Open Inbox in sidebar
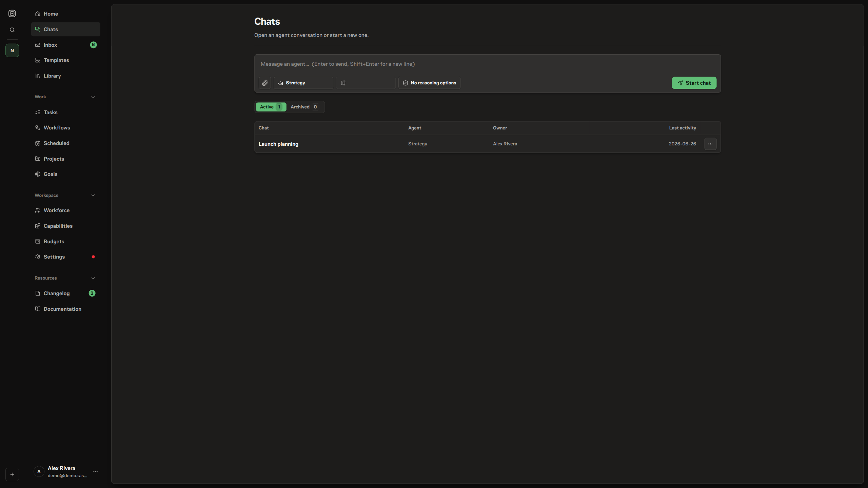 pyautogui.click(x=66, y=45)
